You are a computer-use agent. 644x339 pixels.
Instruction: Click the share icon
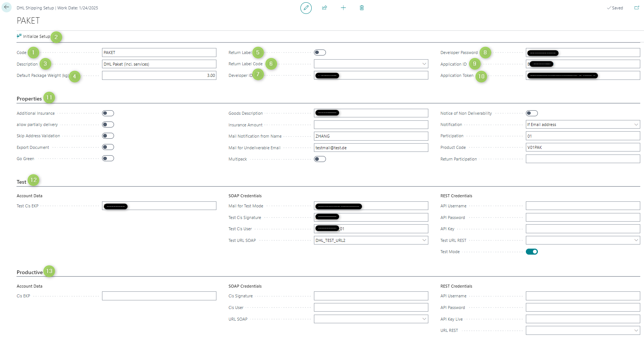324,8
